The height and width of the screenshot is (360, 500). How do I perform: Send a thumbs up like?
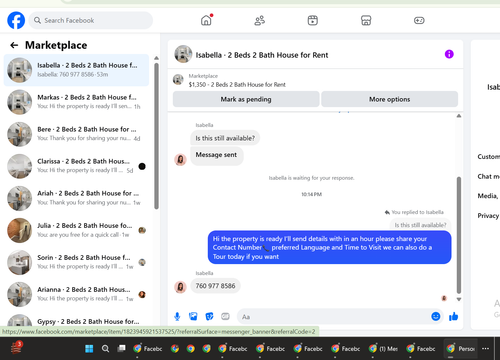pos(454,316)
